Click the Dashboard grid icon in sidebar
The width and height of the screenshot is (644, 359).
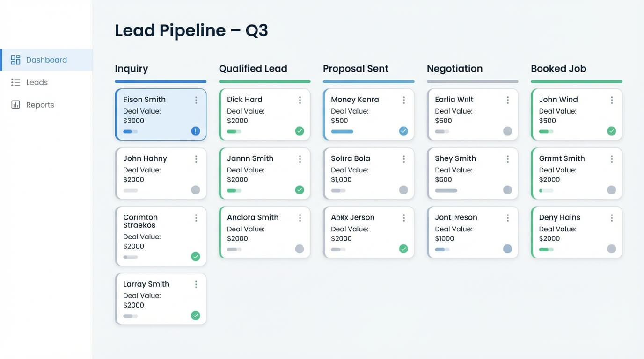click(x=15, y=60)
